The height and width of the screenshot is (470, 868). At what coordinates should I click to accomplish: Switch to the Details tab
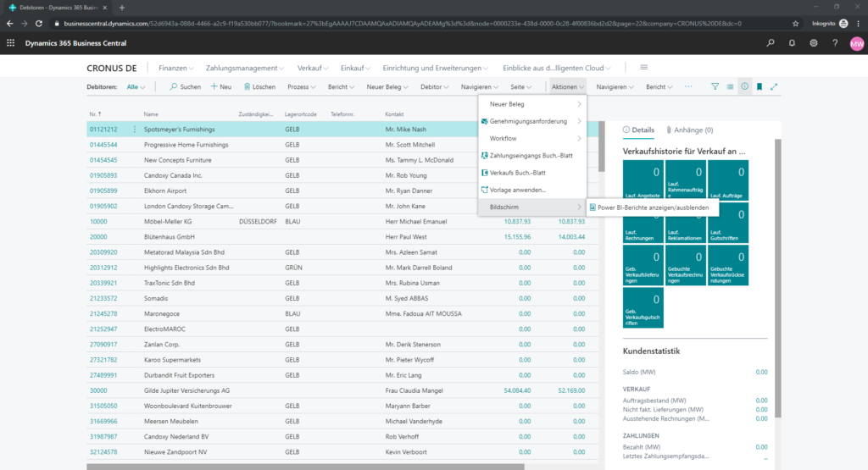point(638,130)
